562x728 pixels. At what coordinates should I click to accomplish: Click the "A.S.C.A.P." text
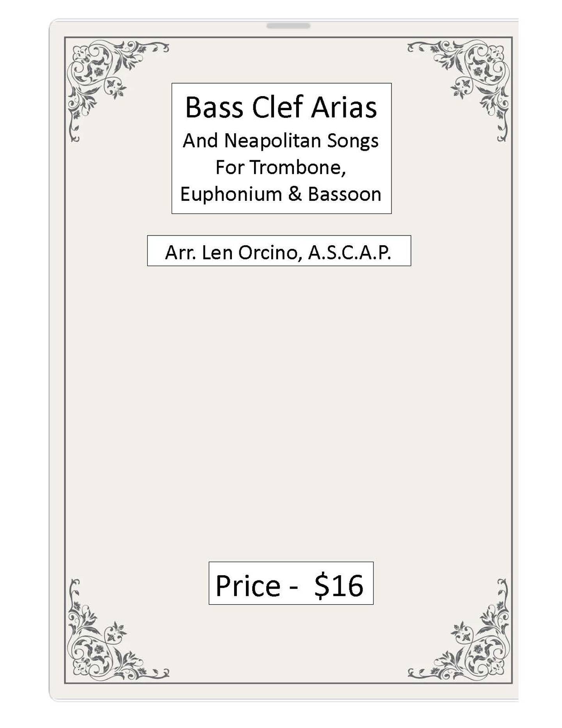[x=349, y=253]
